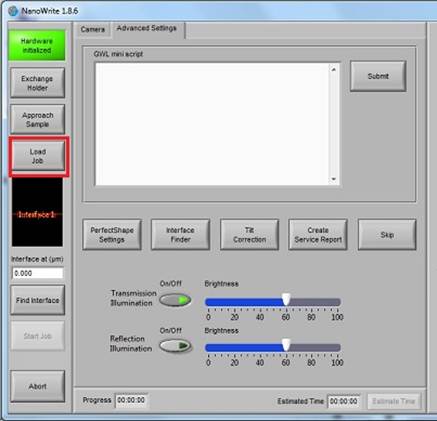Viewport: 437px width, 421px height.
Task: Click the Skip button
Action: [387, 235]
